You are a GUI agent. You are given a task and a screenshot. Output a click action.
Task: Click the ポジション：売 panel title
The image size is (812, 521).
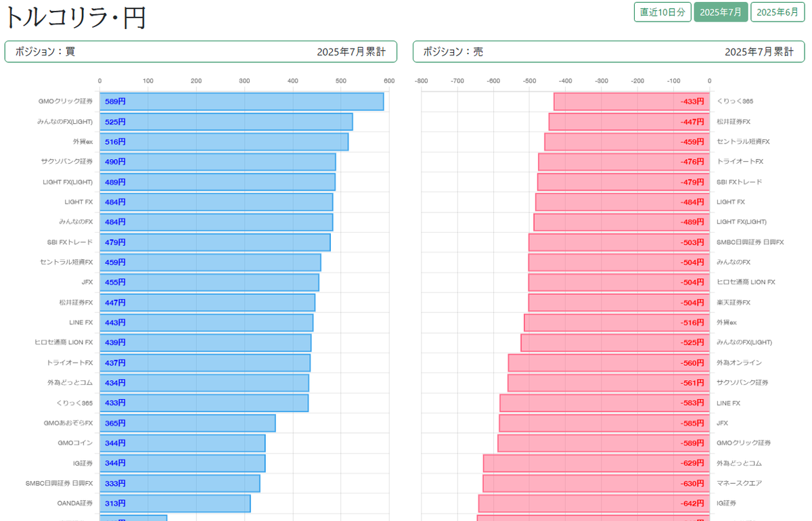[x=453, y=51]
